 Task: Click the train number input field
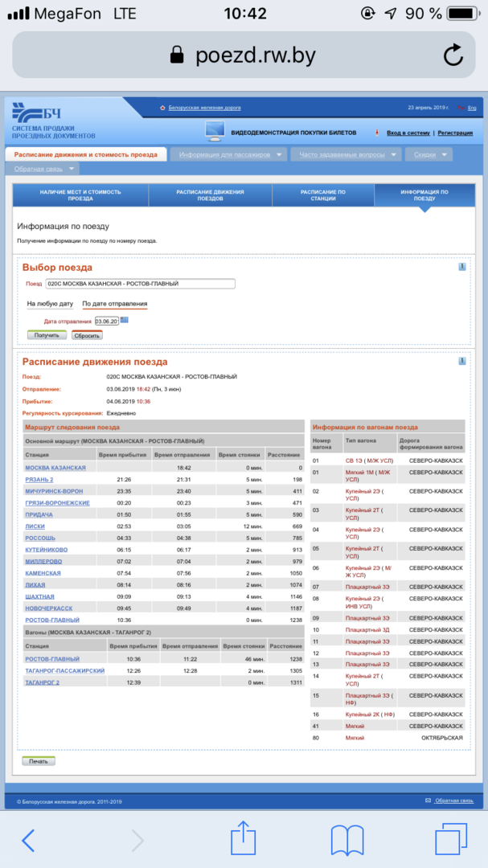coord(140,284)
